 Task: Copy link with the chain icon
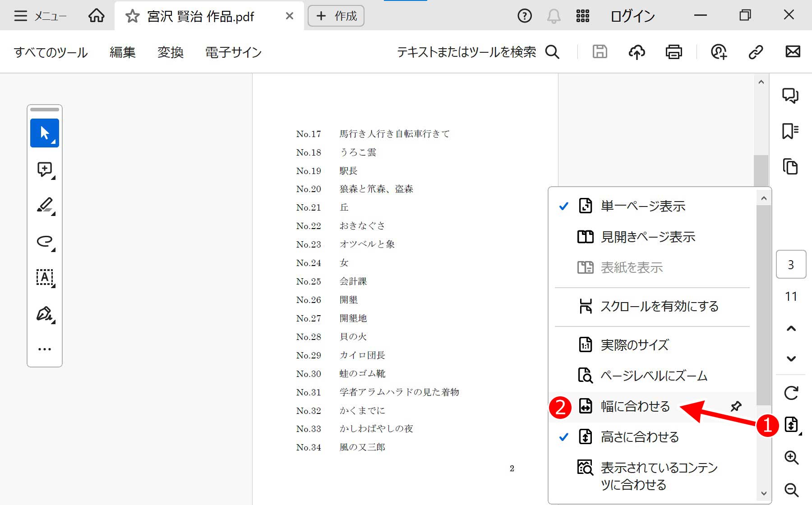(x=756, y=52)
